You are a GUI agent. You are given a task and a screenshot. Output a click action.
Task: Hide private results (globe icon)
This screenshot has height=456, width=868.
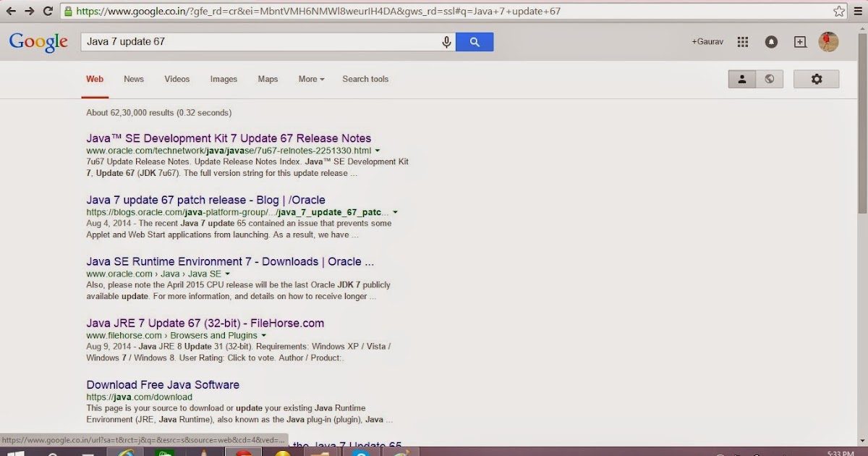770,79
